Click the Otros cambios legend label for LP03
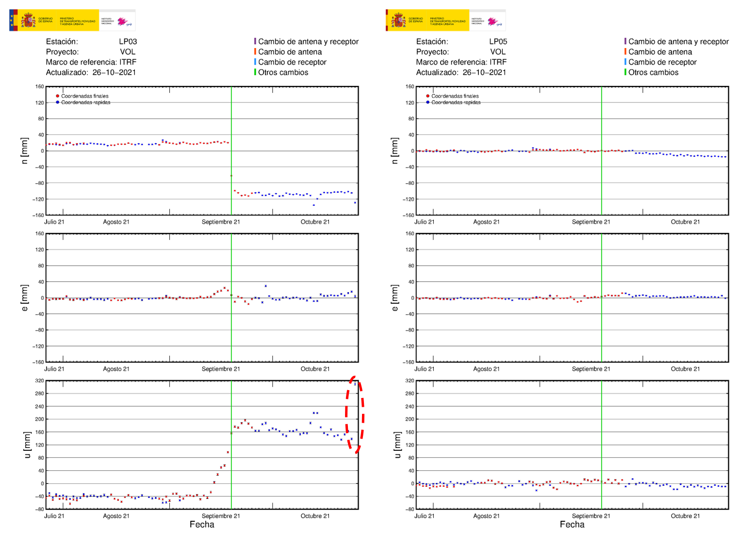 click(x=283, y=72)
